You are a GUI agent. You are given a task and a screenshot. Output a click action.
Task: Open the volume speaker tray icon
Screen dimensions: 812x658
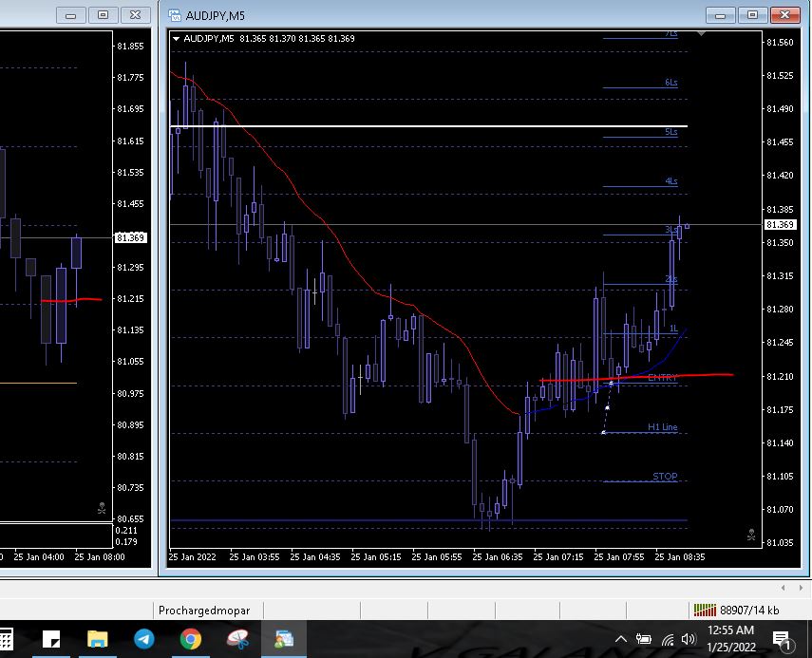(x=689, y=639)
